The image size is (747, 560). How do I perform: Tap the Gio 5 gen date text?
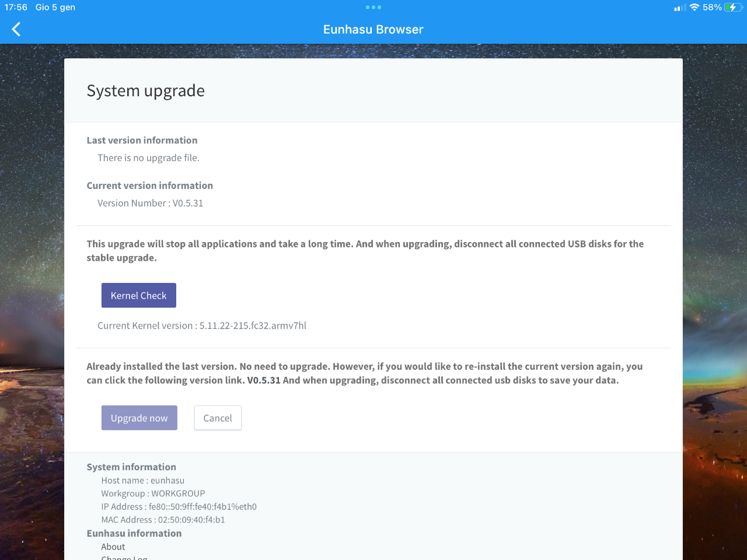coord(55,8)
